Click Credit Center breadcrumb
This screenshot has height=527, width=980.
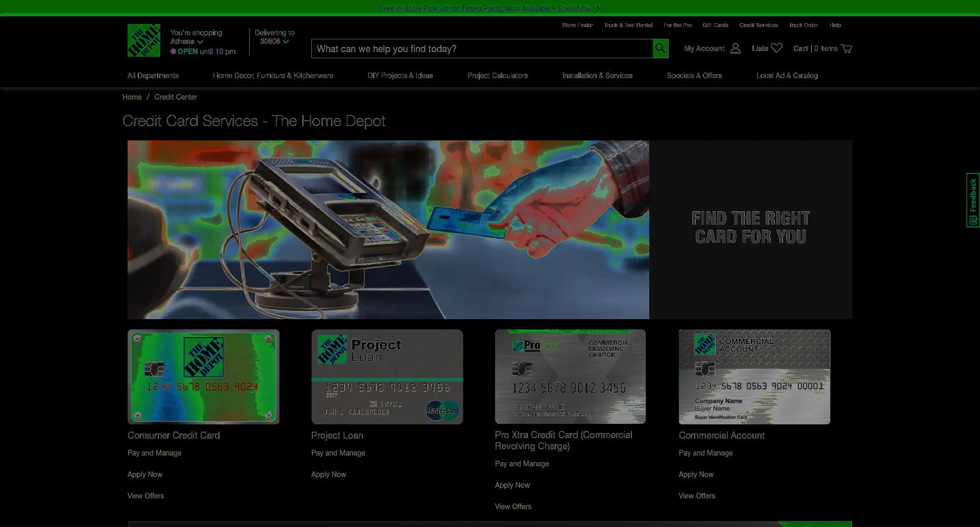click(176, 97)
